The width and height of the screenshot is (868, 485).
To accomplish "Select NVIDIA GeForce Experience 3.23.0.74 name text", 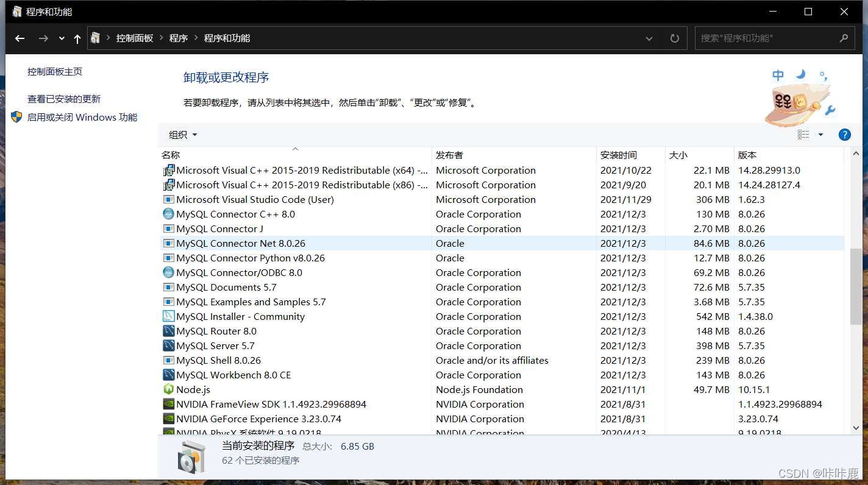I will (258, 419).
